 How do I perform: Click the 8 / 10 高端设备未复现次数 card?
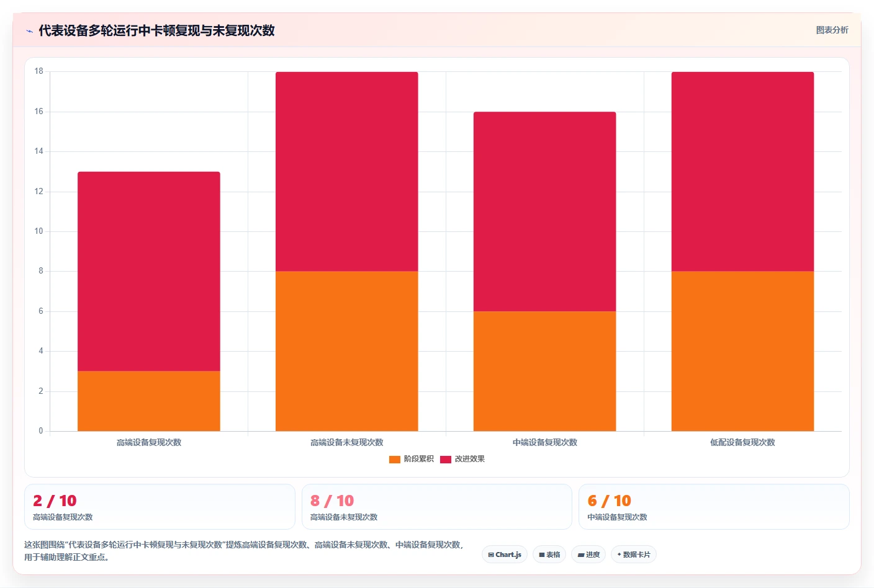point(437,507)
